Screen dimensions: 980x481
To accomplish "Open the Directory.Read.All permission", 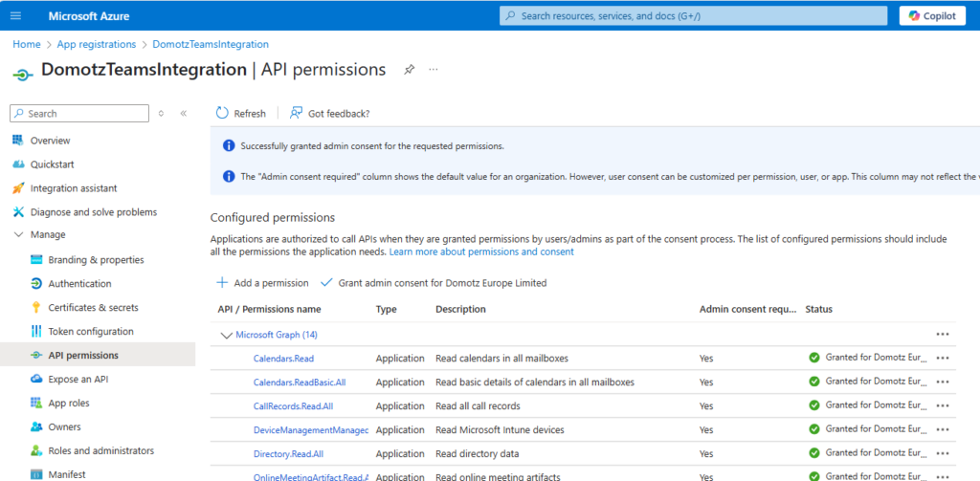I will coord(289,453).
